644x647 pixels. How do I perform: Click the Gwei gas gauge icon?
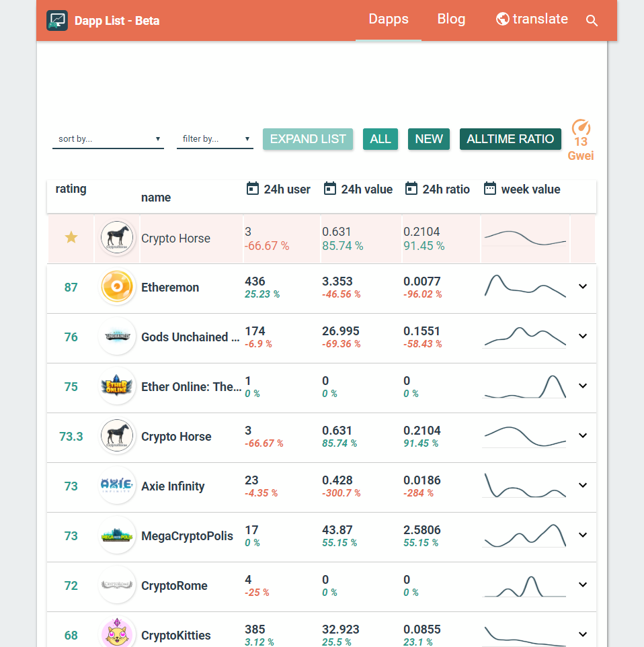point(581,127)
